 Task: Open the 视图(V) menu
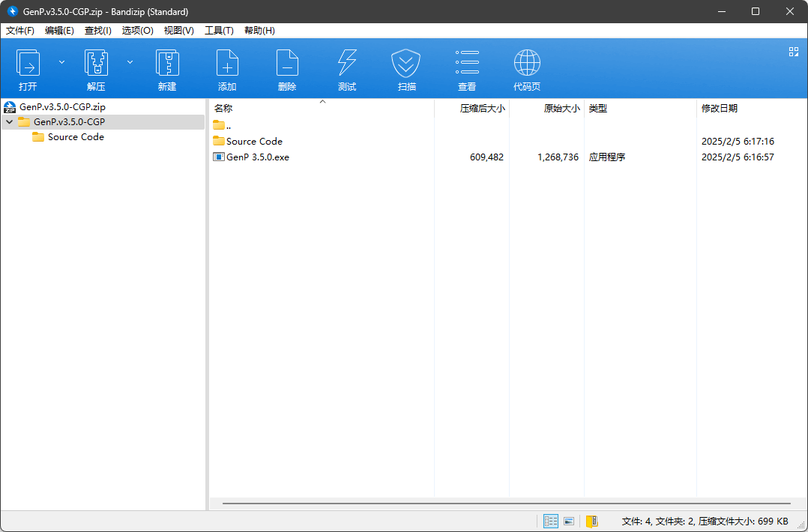[x=179, y=31]
